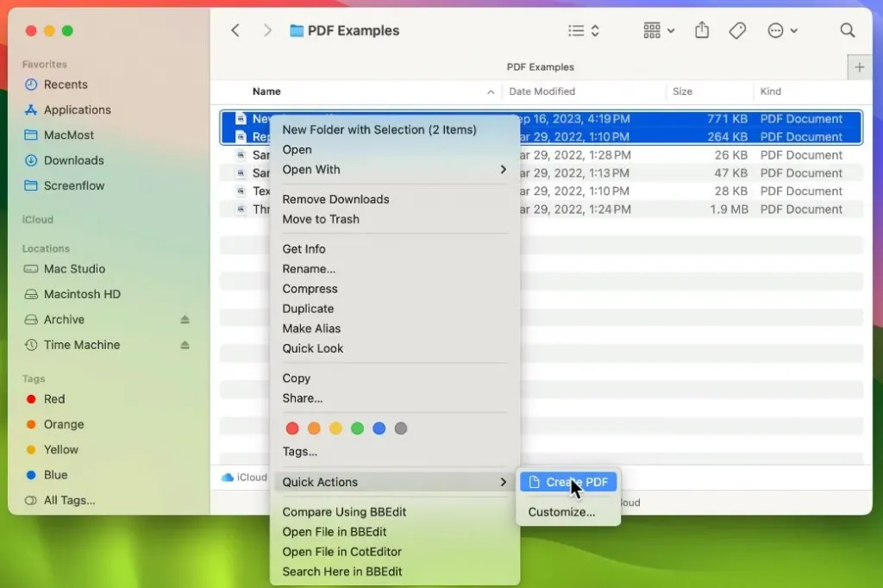Choose Open in the context menu

[297, 150]
